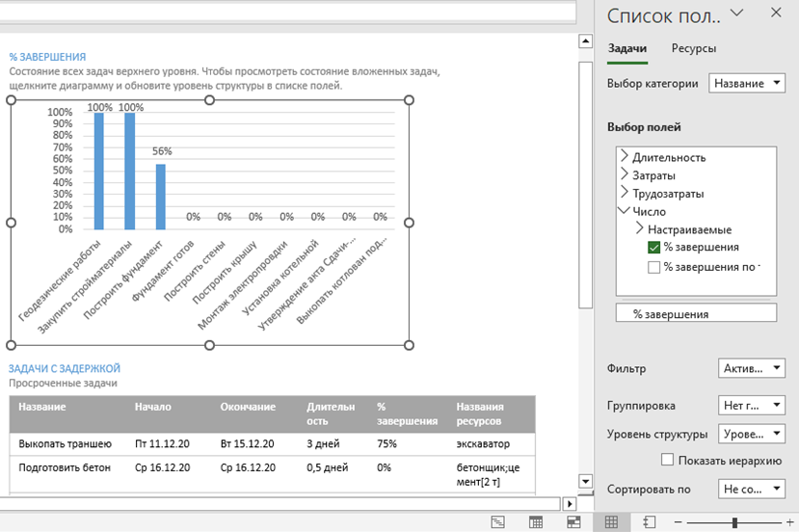Click the 3 дней duration cell
The width and height of the screenshot is (799, 532).
point(323,444)
